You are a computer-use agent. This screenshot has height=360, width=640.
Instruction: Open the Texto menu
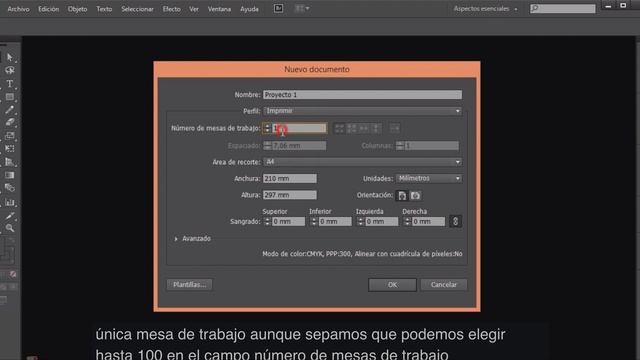104,9
